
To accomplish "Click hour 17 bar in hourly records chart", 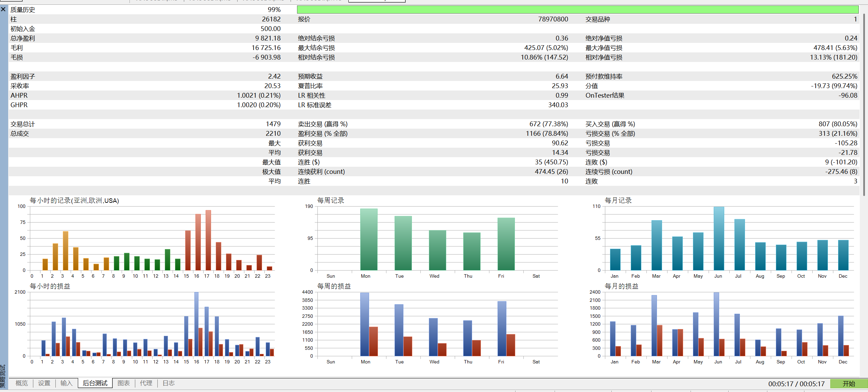I will point(208,240).
